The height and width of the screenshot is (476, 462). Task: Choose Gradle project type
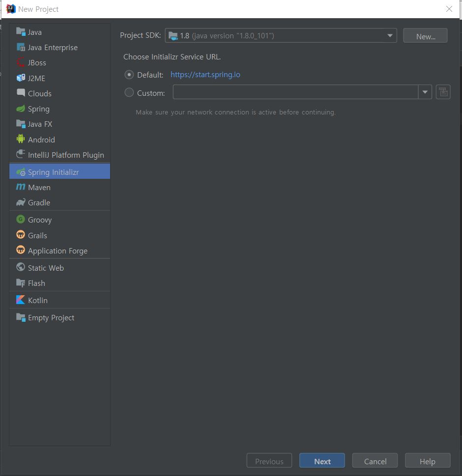pos(60,202)
